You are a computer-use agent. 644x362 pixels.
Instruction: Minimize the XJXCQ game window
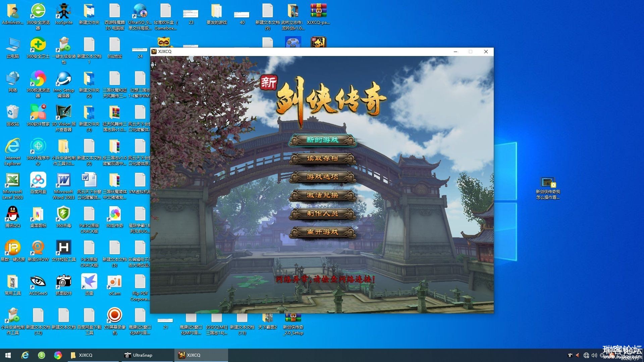[455, 52]
